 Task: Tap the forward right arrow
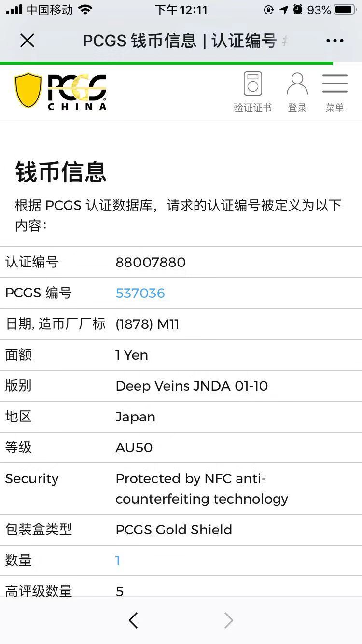pyautogui.click(x=228, y=620)
